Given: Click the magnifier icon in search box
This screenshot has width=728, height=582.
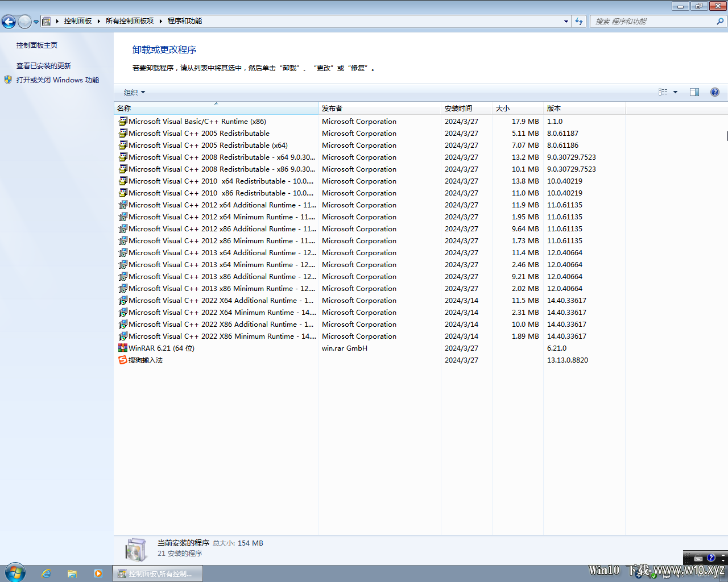Looking at the screenshot, I should pos(720,21).
